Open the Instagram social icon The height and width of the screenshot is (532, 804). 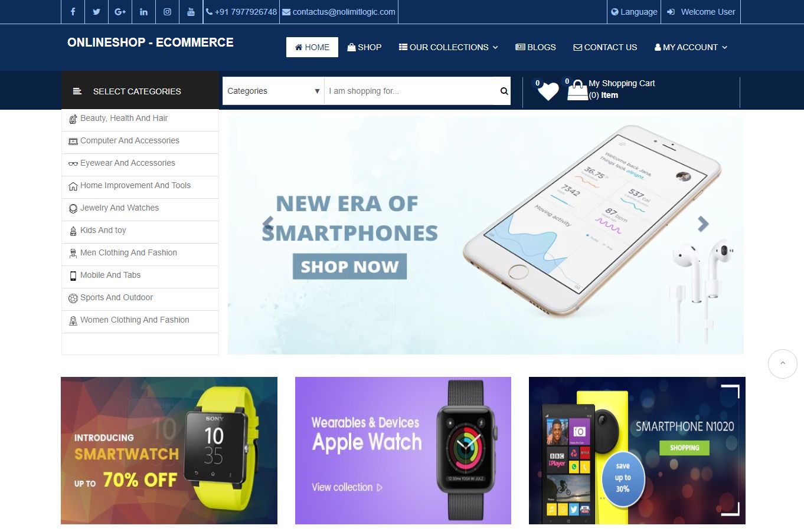(x=167, y=12)
